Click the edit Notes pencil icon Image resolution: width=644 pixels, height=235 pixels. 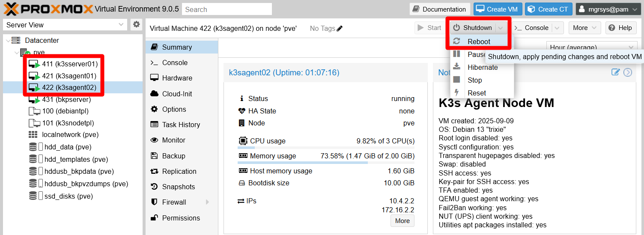pos(615,72)
